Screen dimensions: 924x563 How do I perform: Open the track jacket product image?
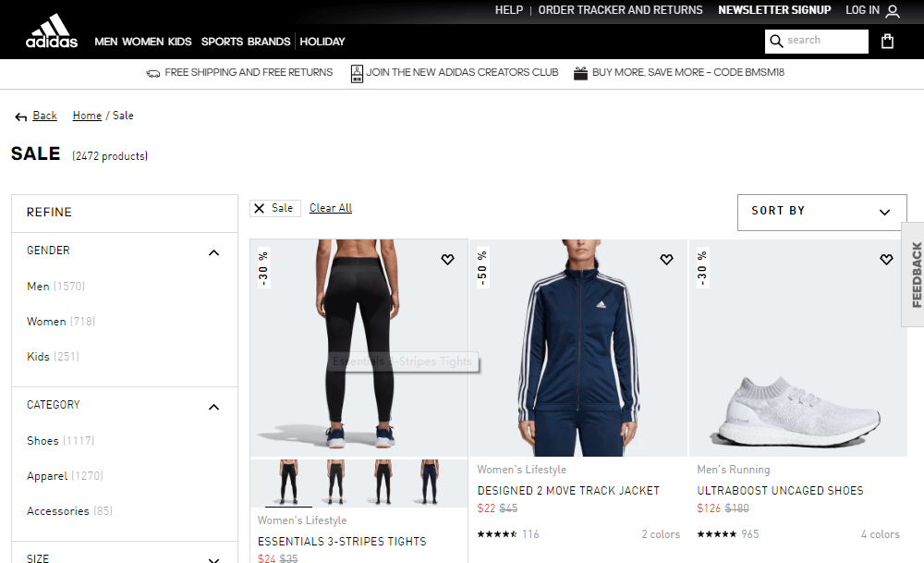point(578,348)
